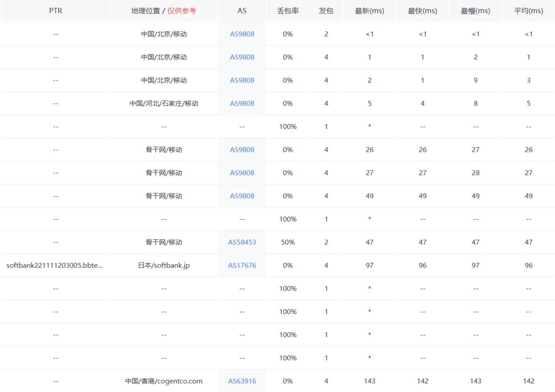
Task: Click the 发包 column header
Action: pos(326,11)
